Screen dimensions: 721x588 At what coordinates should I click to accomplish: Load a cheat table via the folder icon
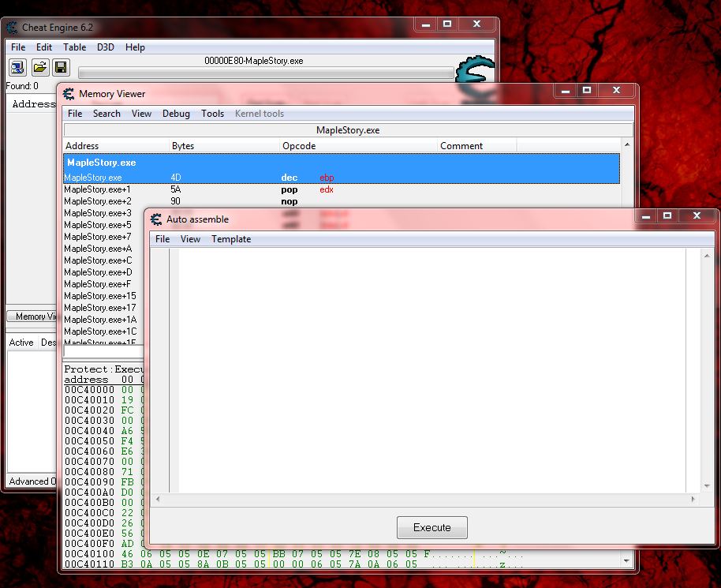tap(39, 67)
